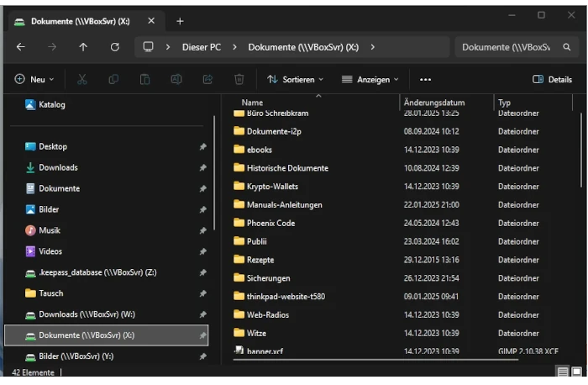This screenshot has width=588, height=385.
Task: Sort by the Typ column header
Action: tap(504, 103)
